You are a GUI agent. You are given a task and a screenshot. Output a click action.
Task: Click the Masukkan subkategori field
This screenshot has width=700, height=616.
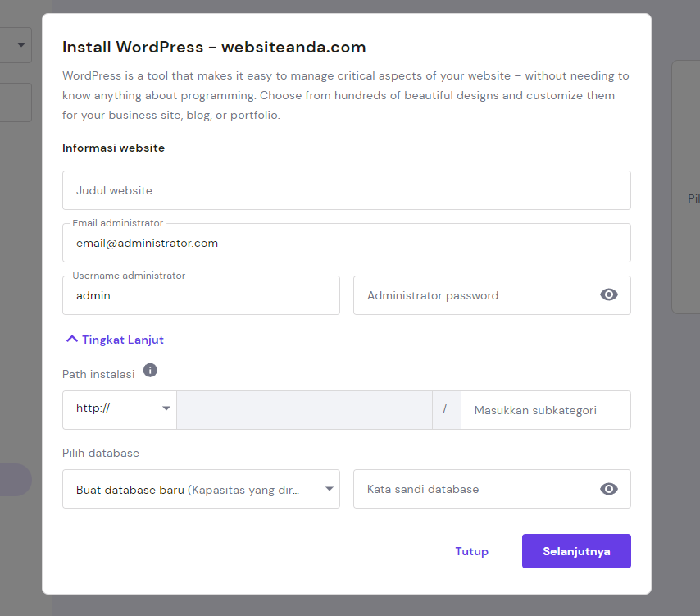[x=545, y=410]
